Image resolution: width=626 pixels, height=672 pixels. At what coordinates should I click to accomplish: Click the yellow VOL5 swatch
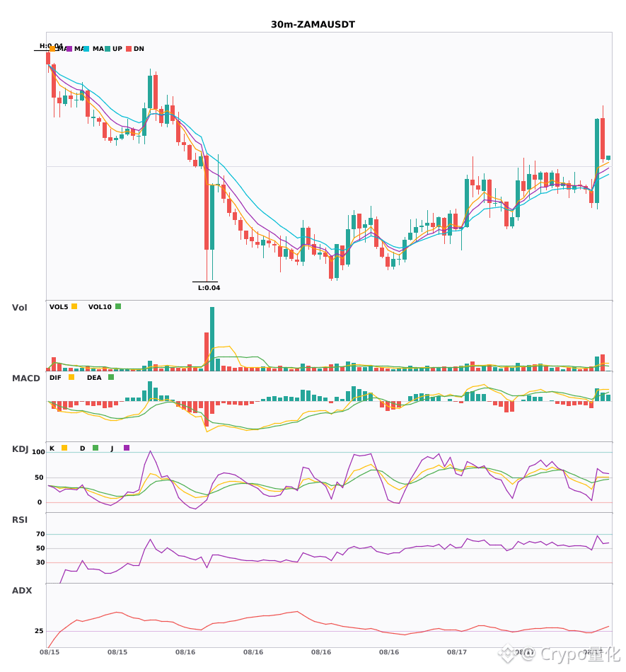pos(74,306)
